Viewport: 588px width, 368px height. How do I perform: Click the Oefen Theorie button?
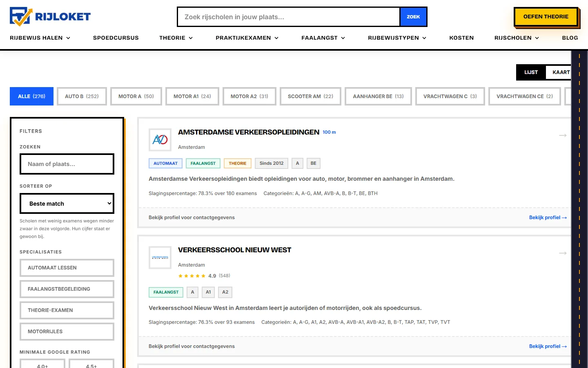[546, 17]
